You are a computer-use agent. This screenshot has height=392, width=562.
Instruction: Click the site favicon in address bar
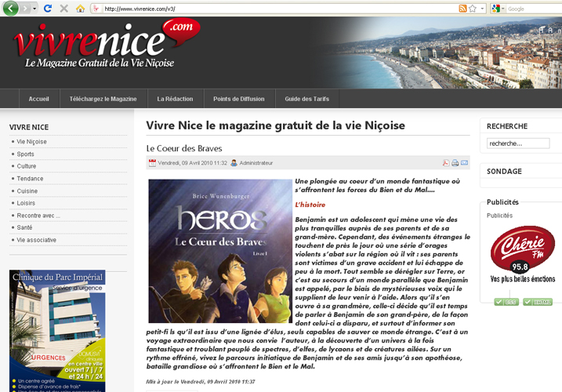click(x=96, y=9)
